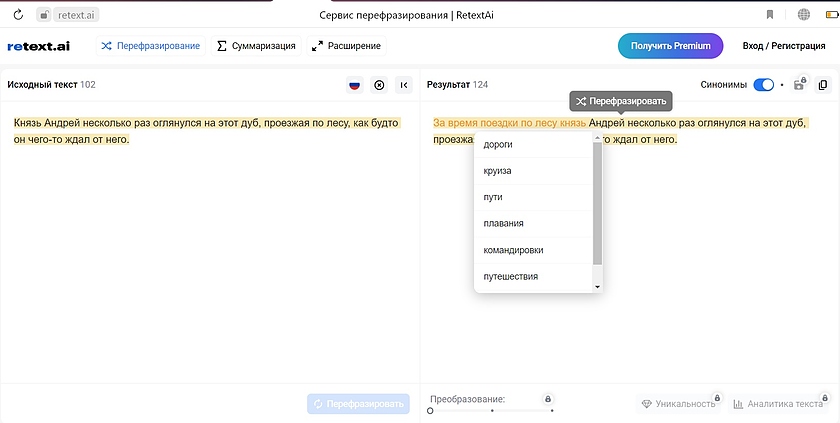Click the retext.ai logo
Screen dimensions: 840x423
[38, 46]
